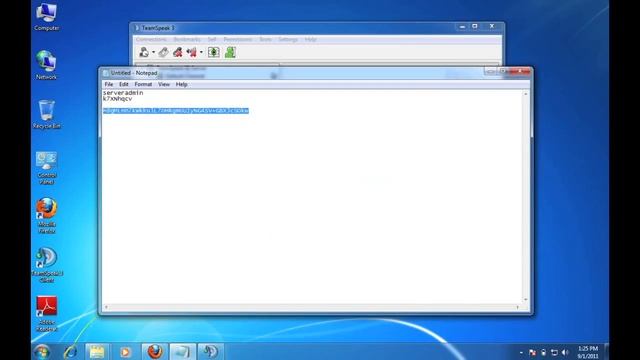Click Notepad horizontal scrollbar left arrow

[107, 307]
